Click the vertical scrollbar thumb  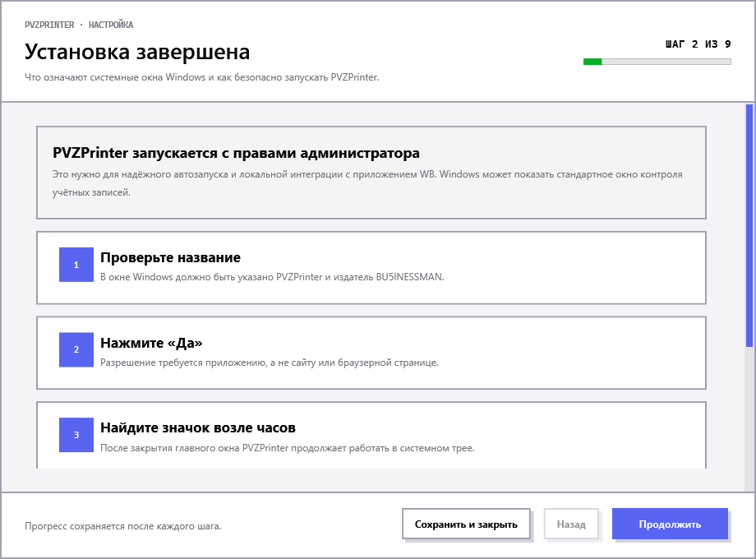[x=749, y=225]
